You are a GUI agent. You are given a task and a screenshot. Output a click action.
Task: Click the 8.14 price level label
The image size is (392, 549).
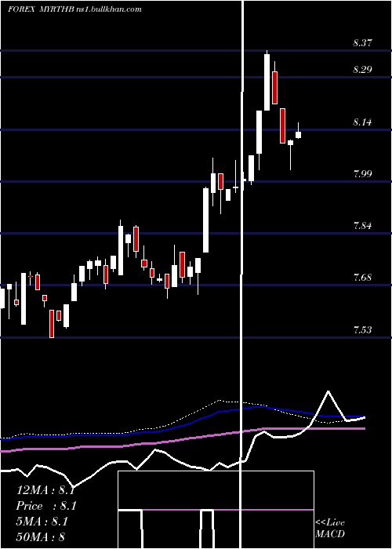(x=362, y=122)
